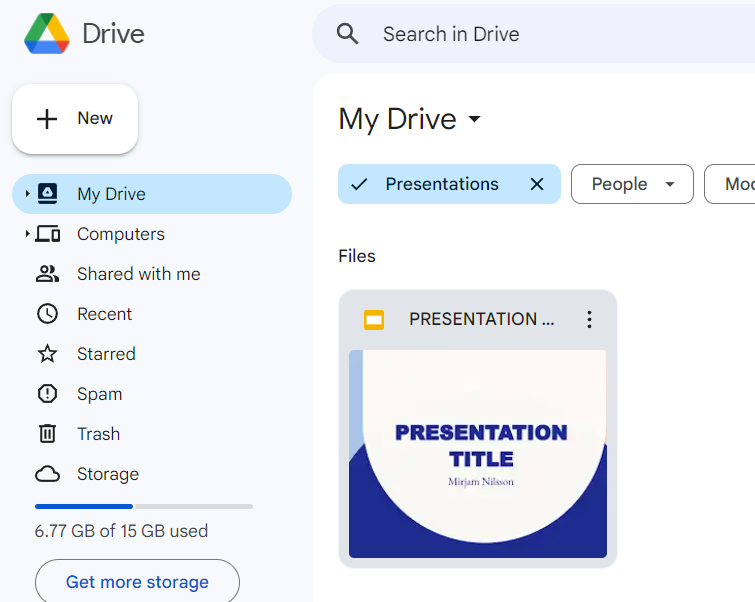The width and height of the screenshot is (755, 602).
Task: Open the Spam folder
Action: 99,394
